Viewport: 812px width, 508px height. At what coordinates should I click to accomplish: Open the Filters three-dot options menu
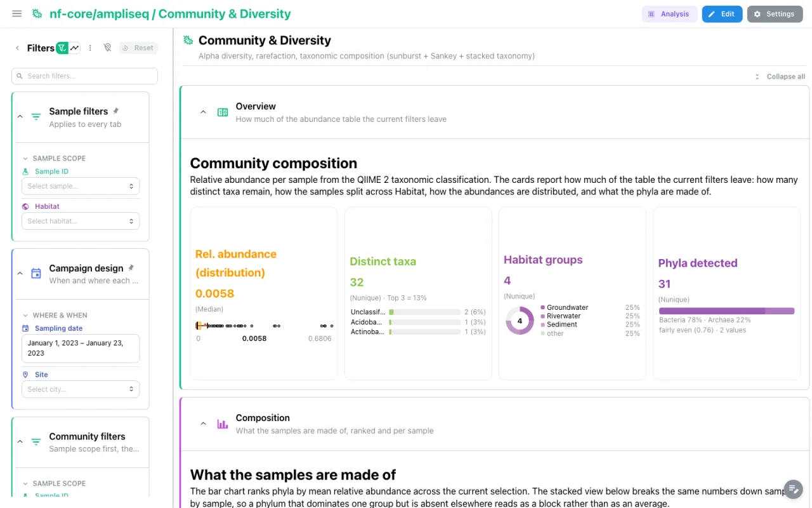click(90, 48)
